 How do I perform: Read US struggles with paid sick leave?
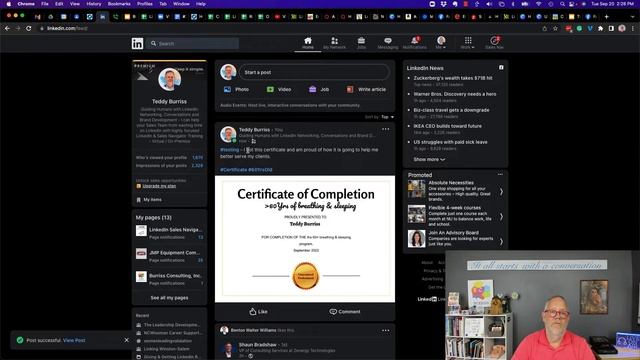point(450,142)
